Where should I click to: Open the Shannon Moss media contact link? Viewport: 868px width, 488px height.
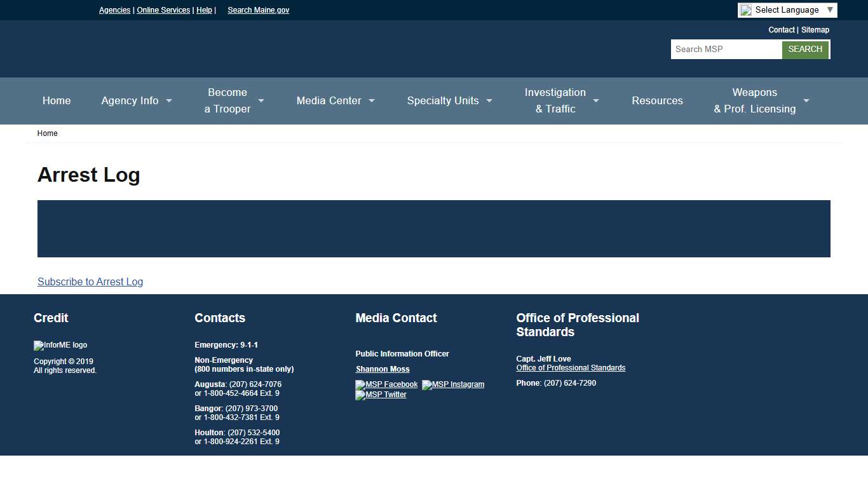point(383,369)
